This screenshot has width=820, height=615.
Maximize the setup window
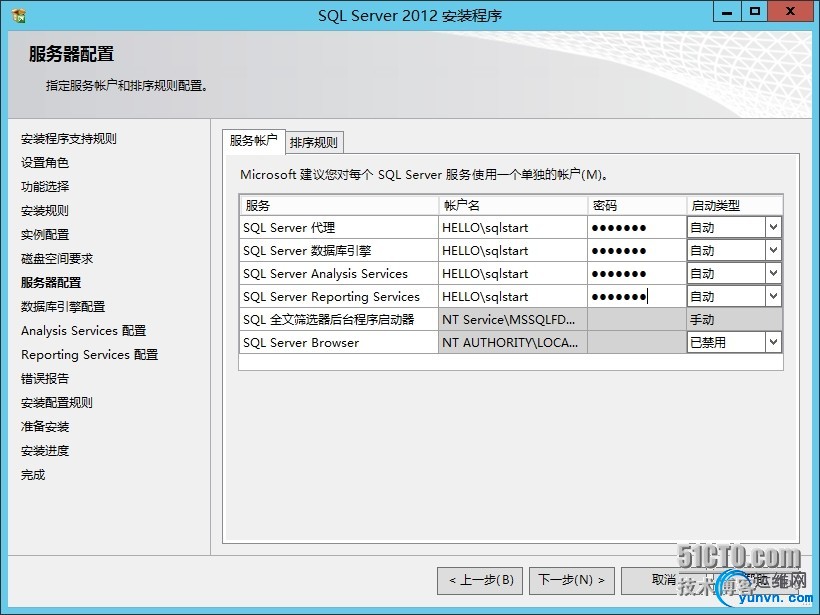(x=755, y=12)
